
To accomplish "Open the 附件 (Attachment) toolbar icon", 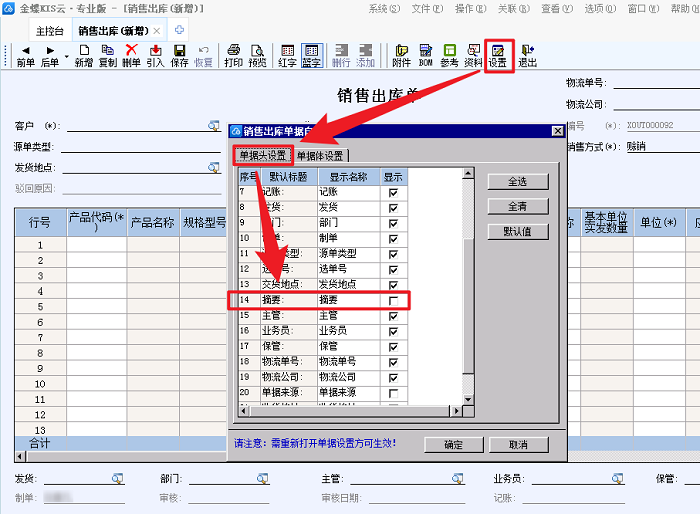I will click(x=402, y=54).
